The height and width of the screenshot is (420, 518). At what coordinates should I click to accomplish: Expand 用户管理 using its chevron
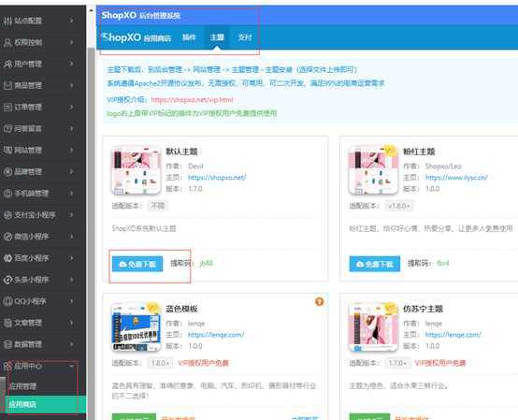[71, 64]
